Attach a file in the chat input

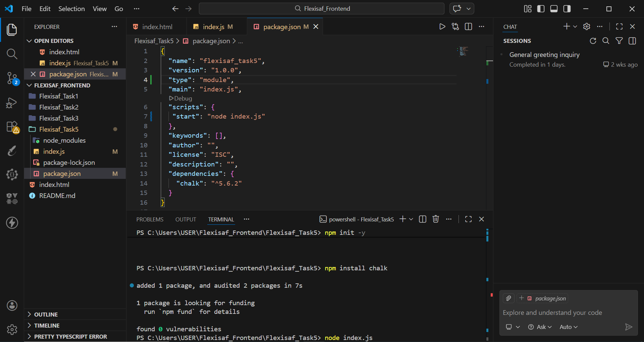click(508, 298)
